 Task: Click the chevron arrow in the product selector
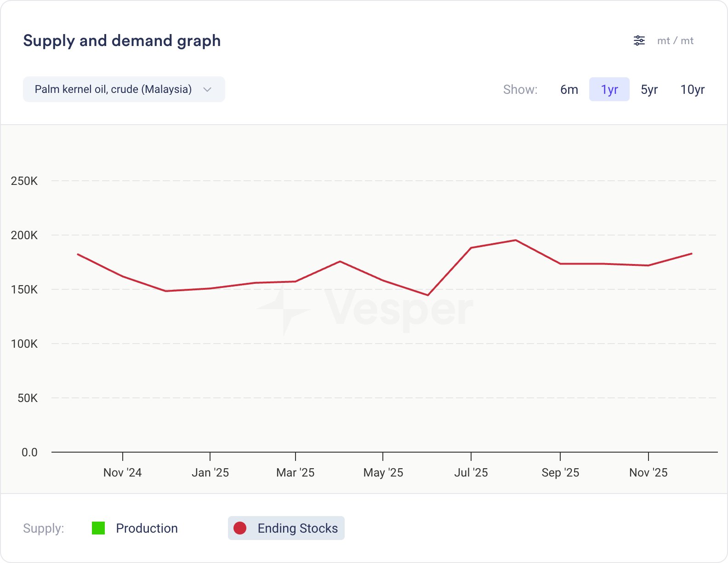(207, 89)
